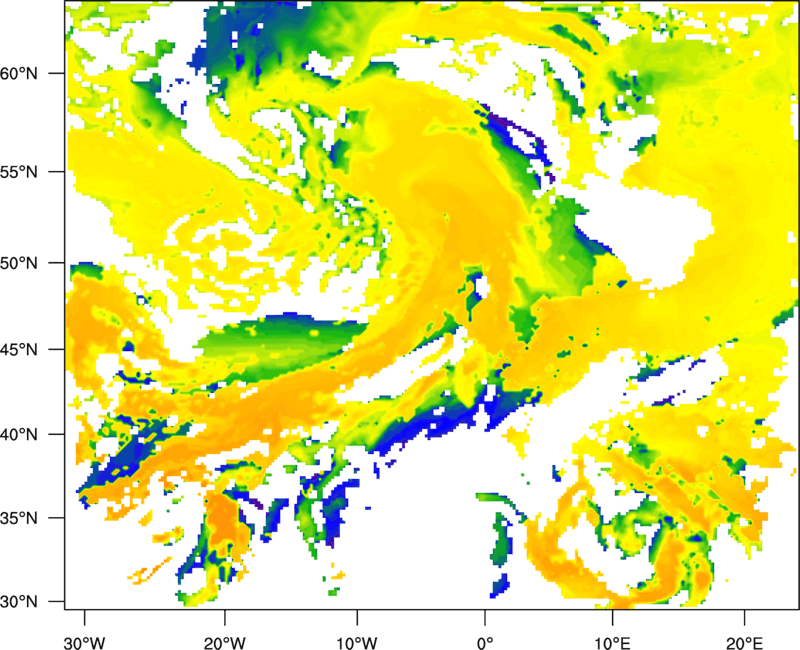Screen dimensions: 800x650
Task: Click the 40°N latitude label
Action: tap(19, 435)
